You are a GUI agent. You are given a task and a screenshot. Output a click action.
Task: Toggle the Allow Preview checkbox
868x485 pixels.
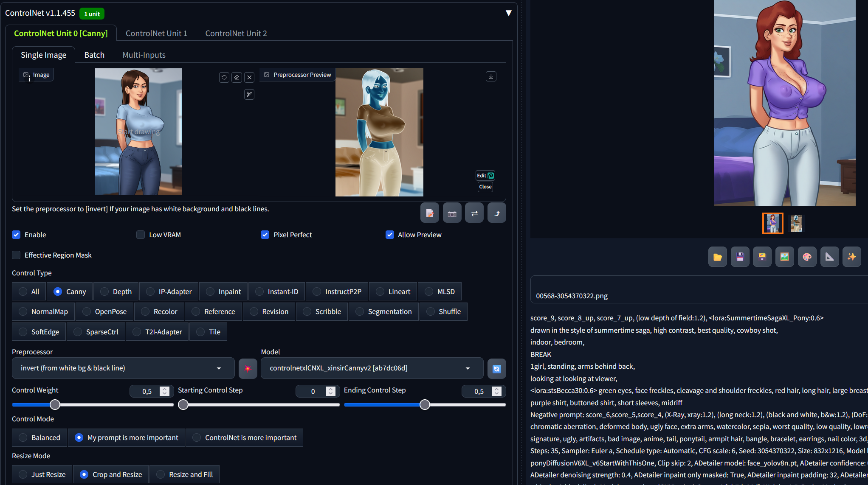coord(390,235)
